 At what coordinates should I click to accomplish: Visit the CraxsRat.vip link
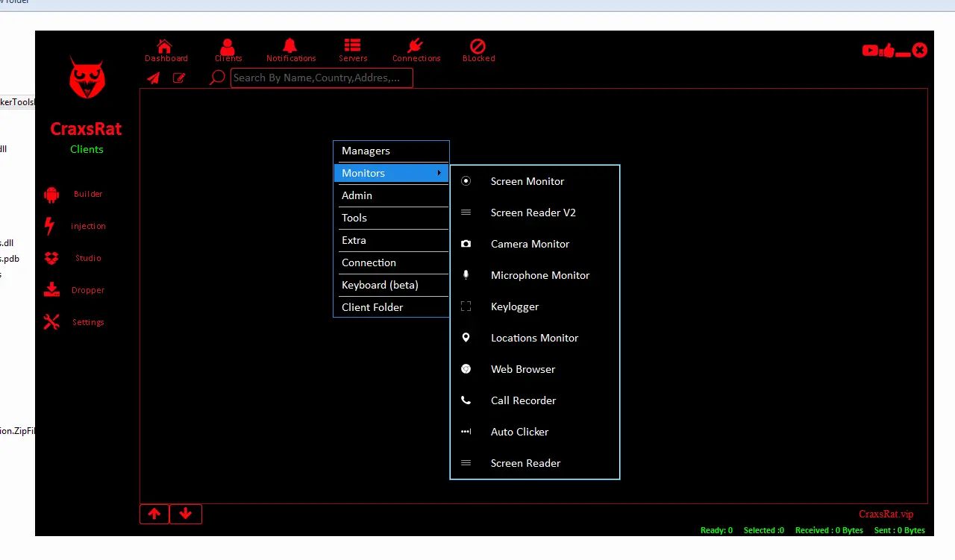(886, 514)
